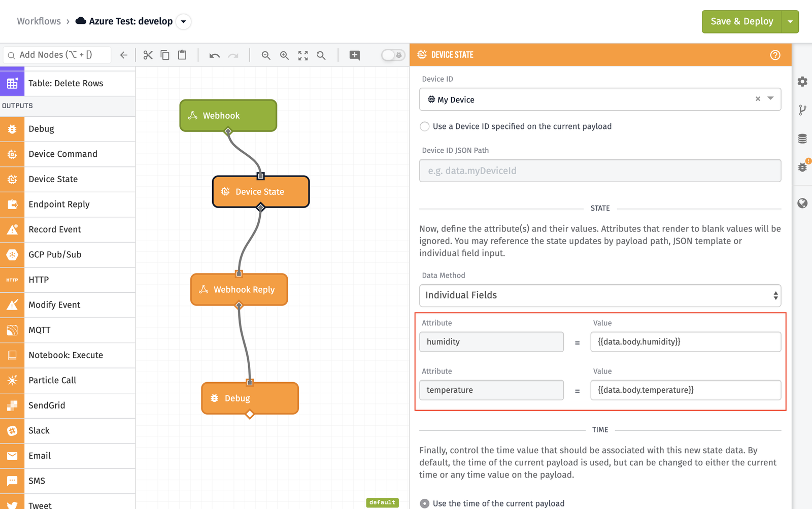Screen dimensions: 812x509
Task: Select 'Use the time of the current payload'
Action: pyautogui.click(x=424, y=503)
